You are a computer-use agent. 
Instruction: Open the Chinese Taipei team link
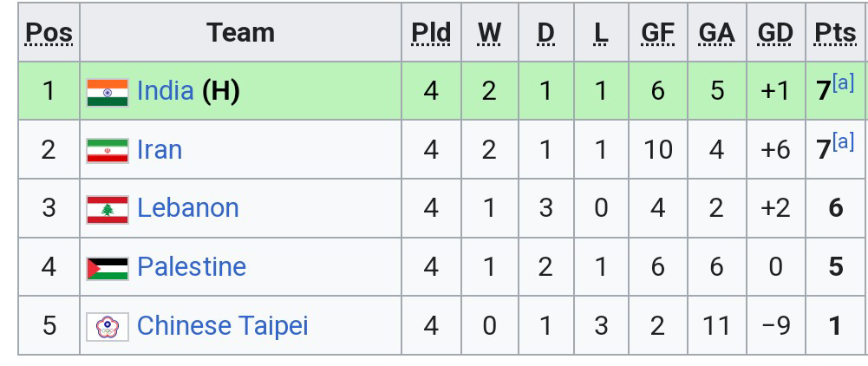pyautogui.click(x=222, y=325)
